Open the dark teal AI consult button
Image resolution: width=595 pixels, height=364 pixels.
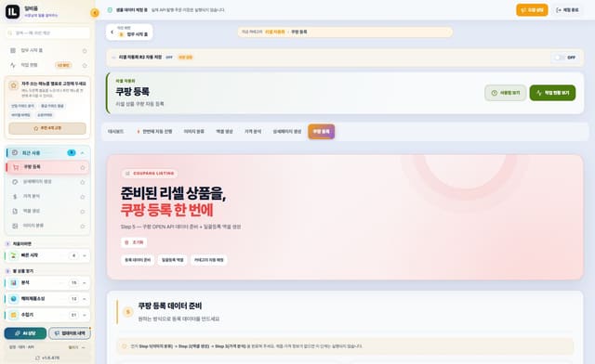click(x=25, y=333)
